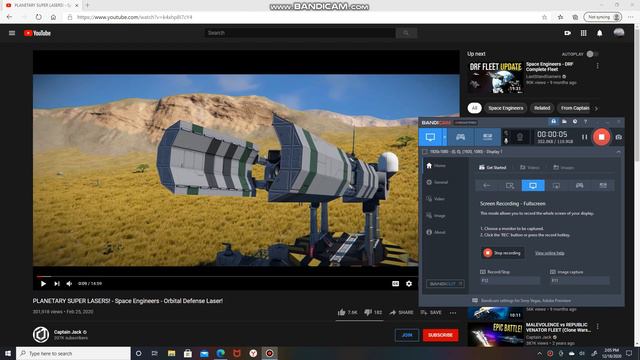Stop recording with the big red button

click(x=601, y=137)
